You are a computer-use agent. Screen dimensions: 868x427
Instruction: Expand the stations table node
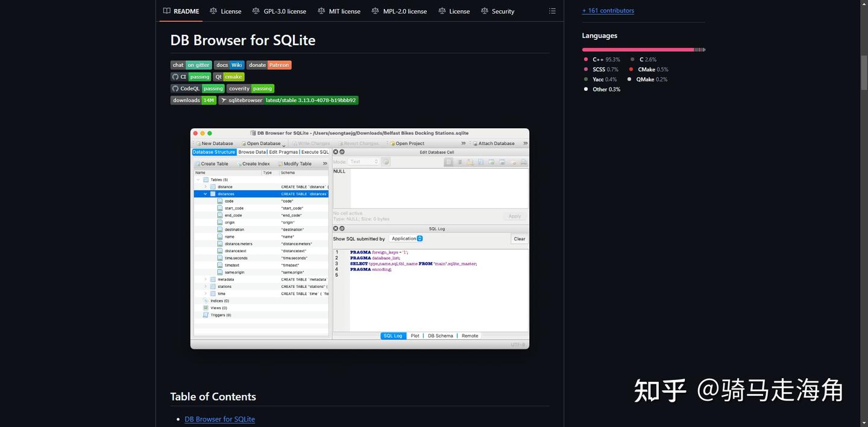click(x=206, y=287)
